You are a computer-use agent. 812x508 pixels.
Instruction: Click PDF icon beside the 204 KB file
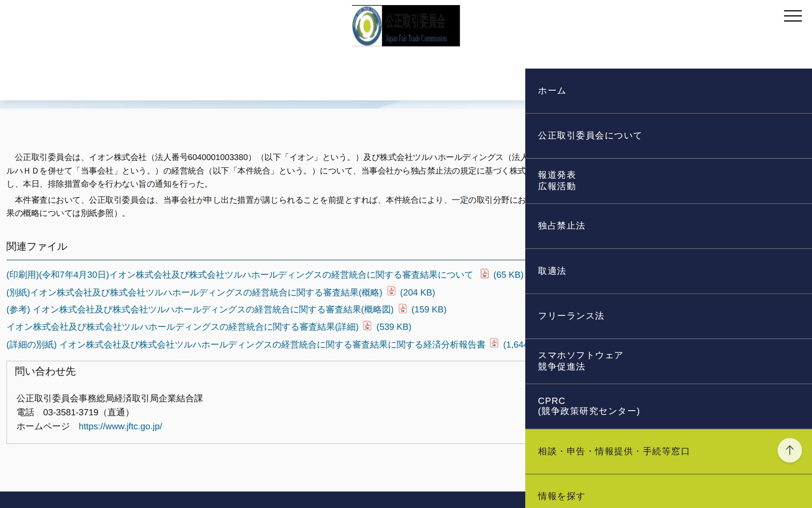391,291
